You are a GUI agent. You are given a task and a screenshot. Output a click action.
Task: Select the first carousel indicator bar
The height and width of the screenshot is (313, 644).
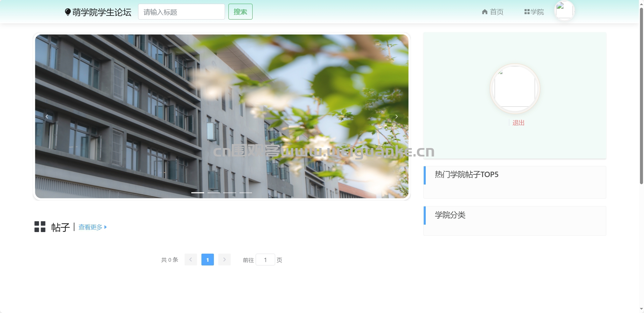tap(198, 193)
